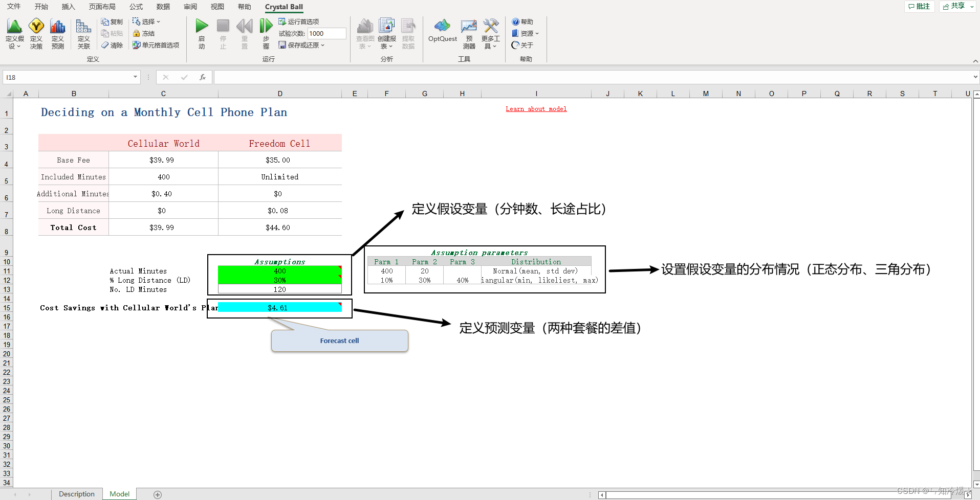Select the Crystal Ball ribbon tab

pyautogui.click(x=284, y=7)
